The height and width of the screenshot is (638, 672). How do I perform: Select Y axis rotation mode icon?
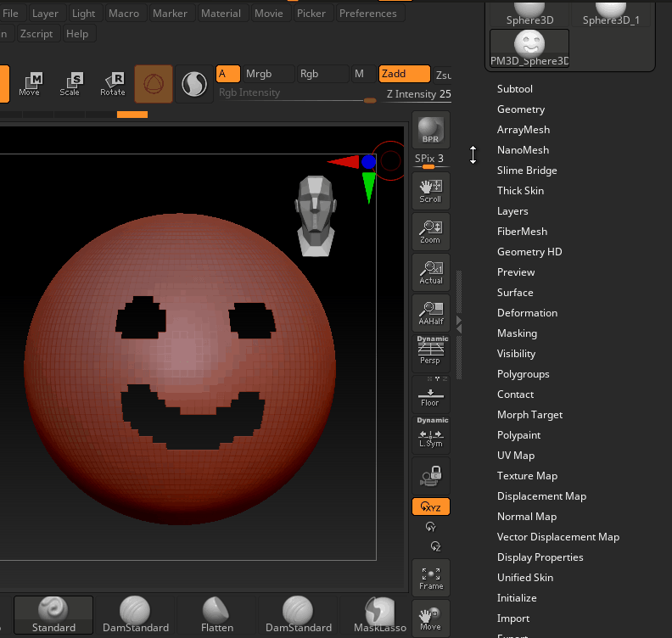[x=431, y=527]
